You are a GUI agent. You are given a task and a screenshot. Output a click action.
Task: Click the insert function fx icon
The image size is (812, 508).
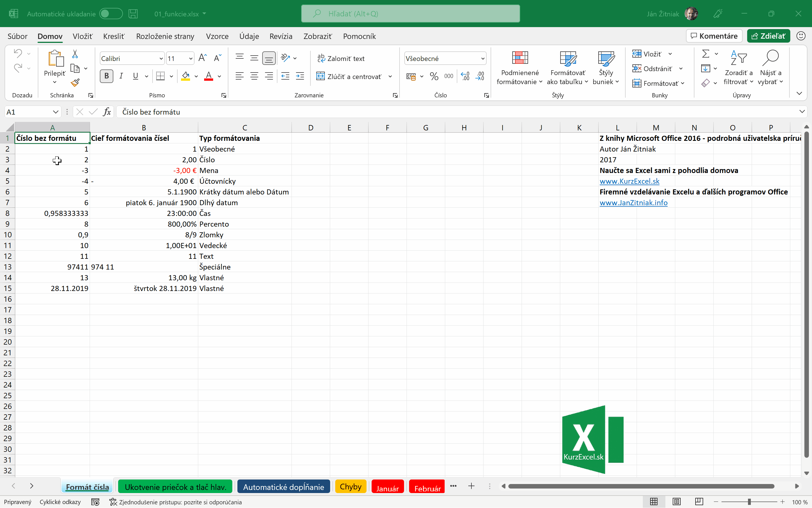[x=107, y=112]
